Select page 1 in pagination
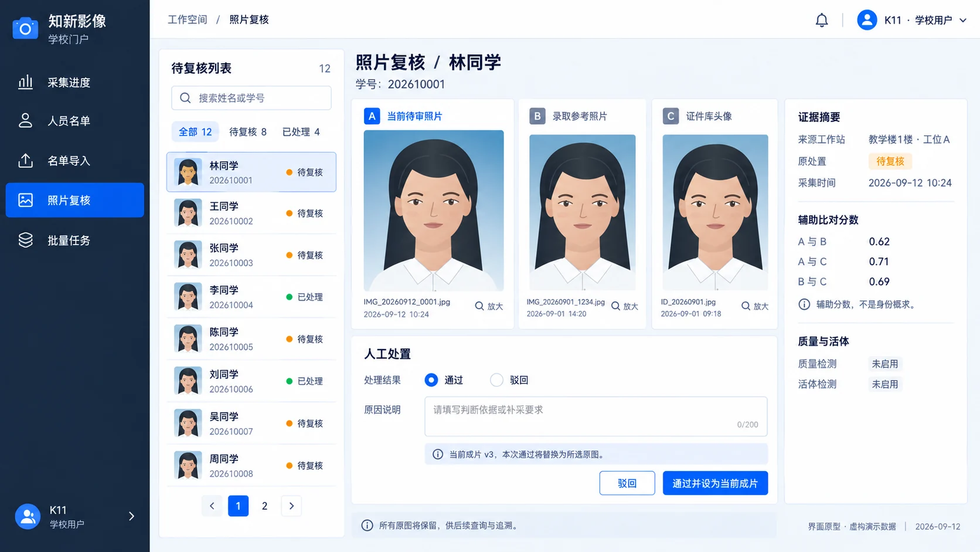The height and width of the screenshot is (552, 980). pyautogui.click(x=238, y=506)
